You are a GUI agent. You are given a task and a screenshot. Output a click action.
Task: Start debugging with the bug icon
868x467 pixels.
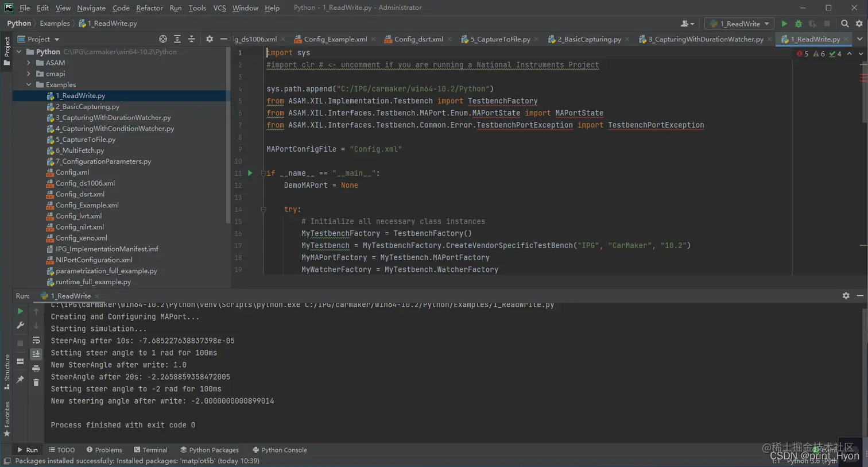click(x=798, y=24)
